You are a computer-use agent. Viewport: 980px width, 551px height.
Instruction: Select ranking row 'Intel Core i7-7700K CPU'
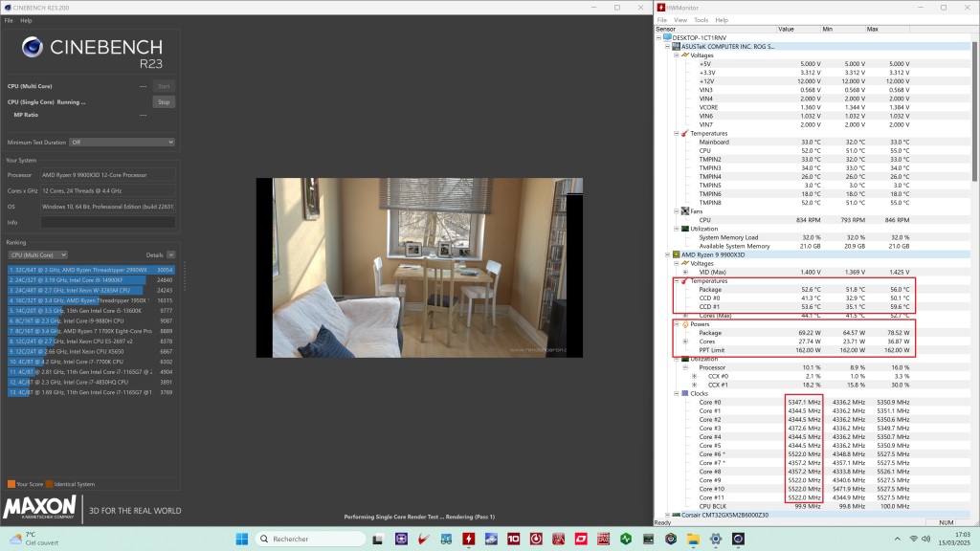click(91, 362)
